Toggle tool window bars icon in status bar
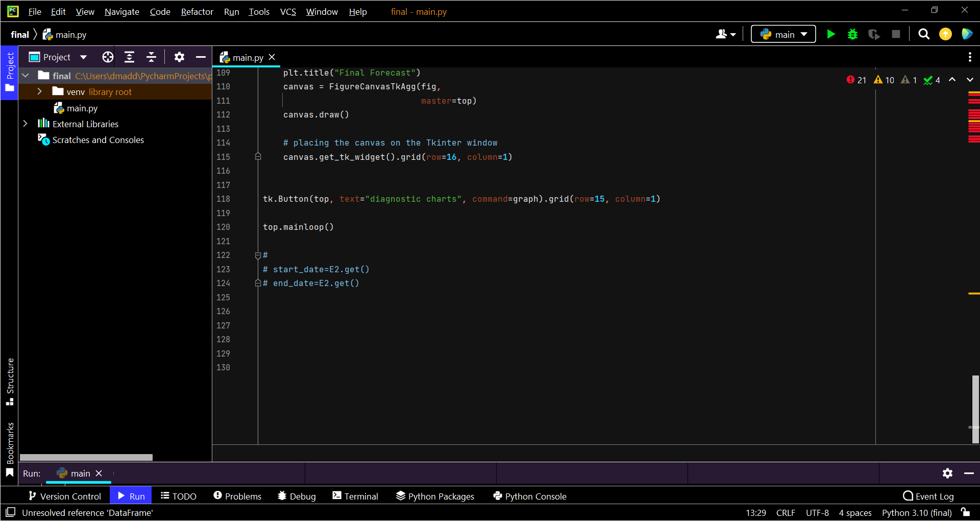 pyautogui.click(x=10, y=512)
